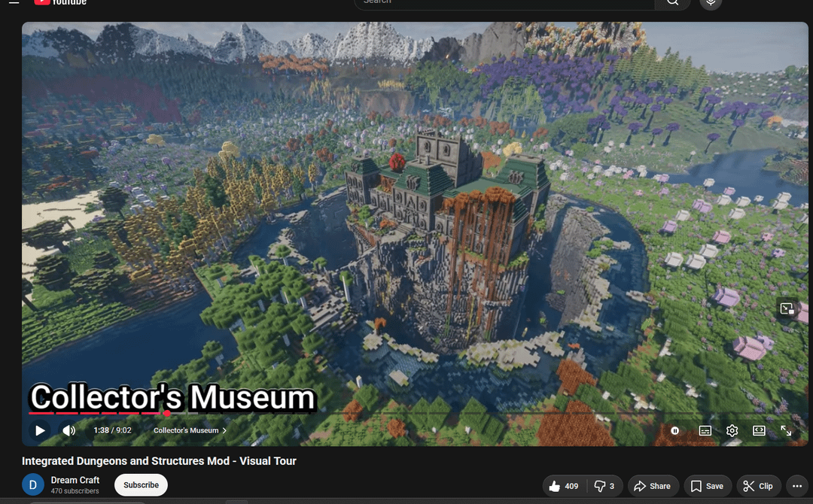Screen dimensions: 813x504
Task: Play the paused video
Action: (40, 430)
